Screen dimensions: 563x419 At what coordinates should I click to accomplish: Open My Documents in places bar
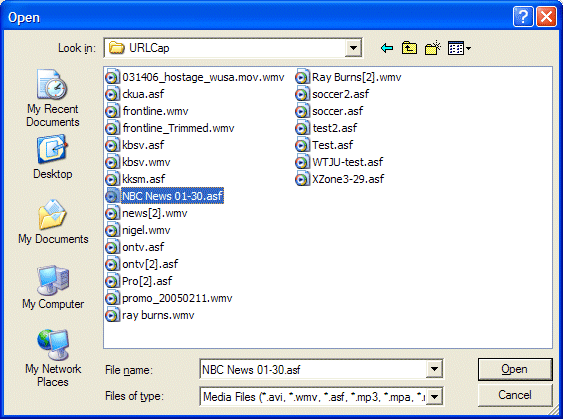tap(53, 222)
